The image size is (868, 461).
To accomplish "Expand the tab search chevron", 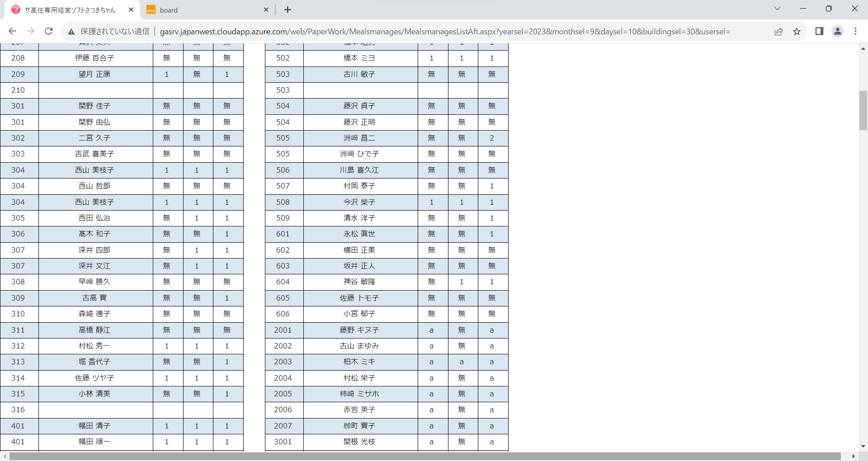I will click(x=777, y=9).
